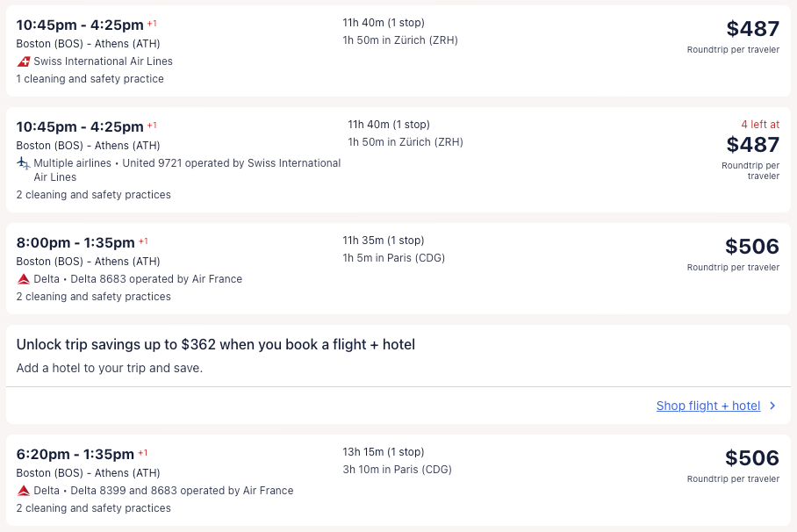Viewport: 797px width, 532px height.
Task: Select the 6:20pm - 1:35pm flight time
Action: click(x=75, y=454)
